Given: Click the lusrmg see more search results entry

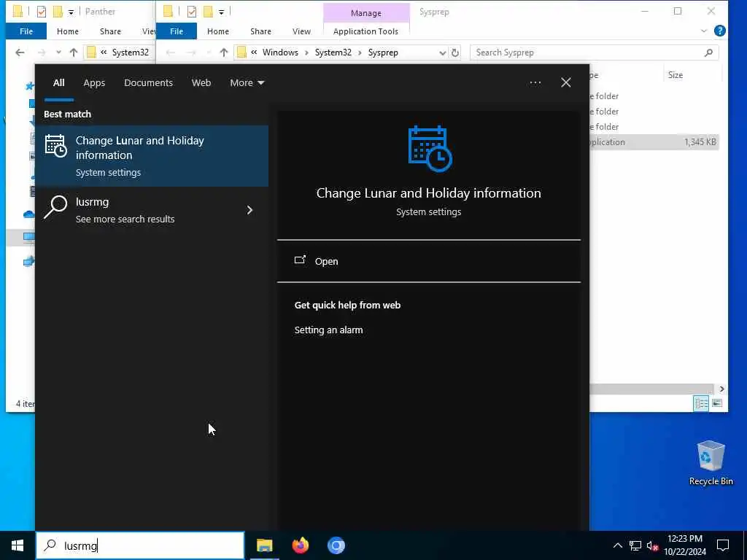Looking at the screenshot, I should click(152, 210).
